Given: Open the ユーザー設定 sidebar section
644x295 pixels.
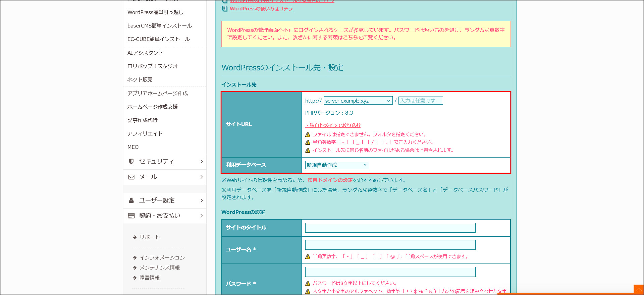Looking at the screenshot, I should [x=165, y=200].
